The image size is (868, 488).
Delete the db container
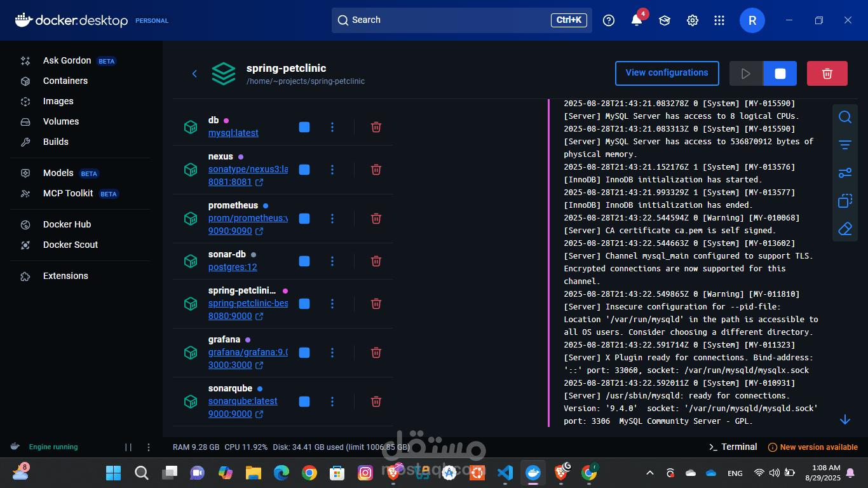tap(376, 127)
